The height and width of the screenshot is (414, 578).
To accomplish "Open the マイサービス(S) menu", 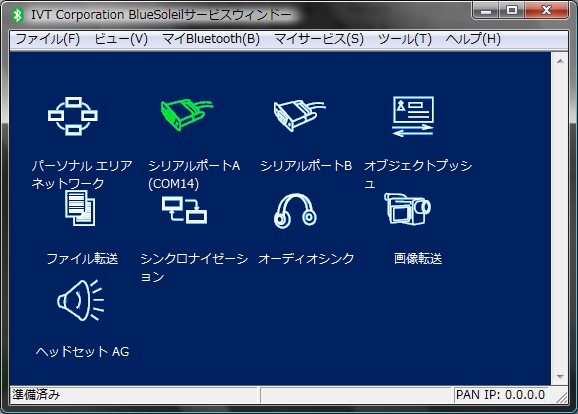I will pyautogui.click(x=319, y=39).
